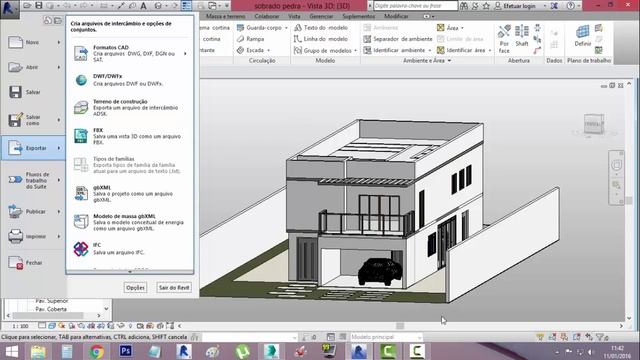Open the Publicar menu entry
The width and height of the screenshot is (640, 360).
[x=33, y=211]
